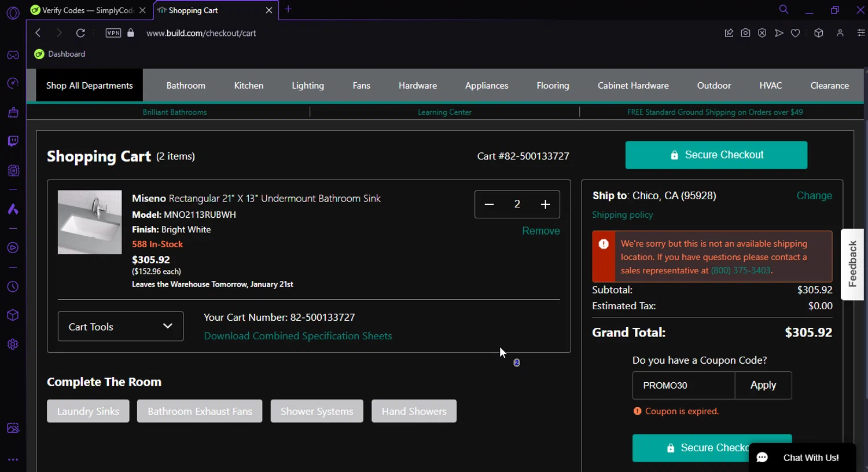Open the Shop All Departments menu
The height and width of the screenshot is (472, 868).
click(x=89, y=86)
